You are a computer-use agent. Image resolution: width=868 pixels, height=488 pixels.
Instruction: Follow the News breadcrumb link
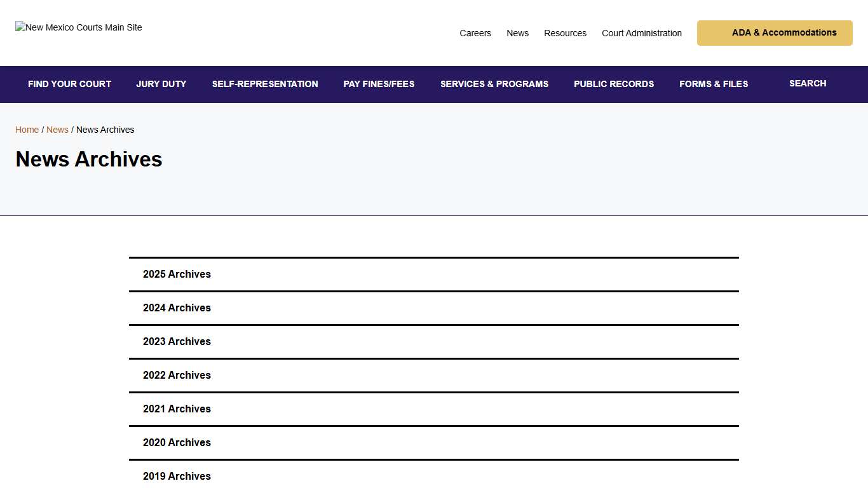57,130
